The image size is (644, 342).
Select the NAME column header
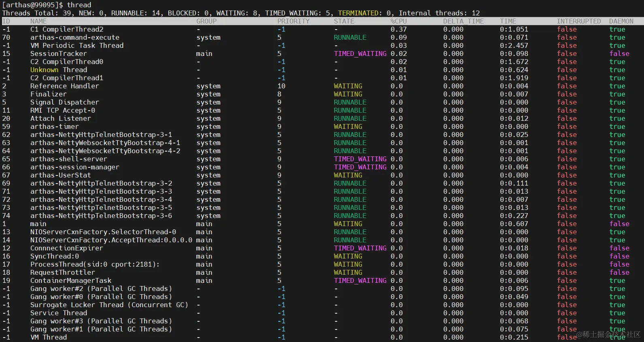[38, 21]
